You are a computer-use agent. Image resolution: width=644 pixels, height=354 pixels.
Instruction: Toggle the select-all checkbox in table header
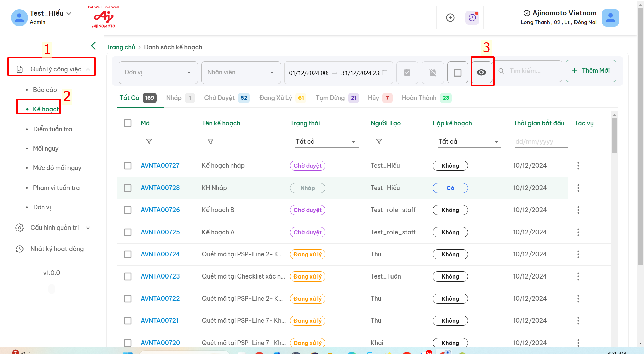pyautogui.click(x=128, y=123)
